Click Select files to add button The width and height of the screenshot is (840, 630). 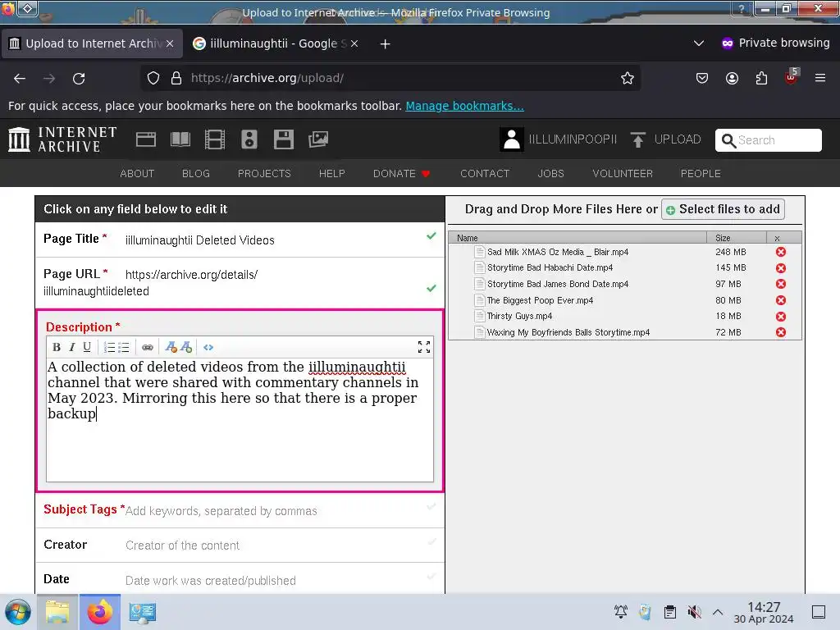tap(724, 209)
